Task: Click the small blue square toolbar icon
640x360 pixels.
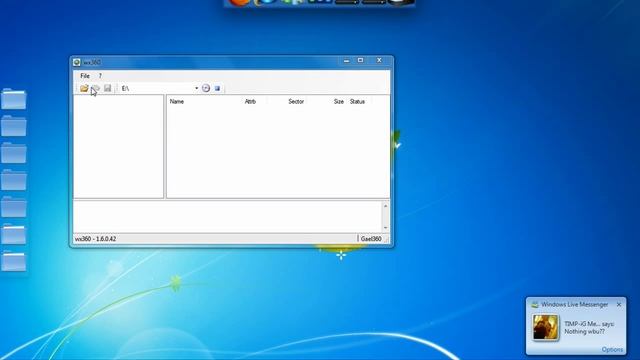Action: pos(217,88)
